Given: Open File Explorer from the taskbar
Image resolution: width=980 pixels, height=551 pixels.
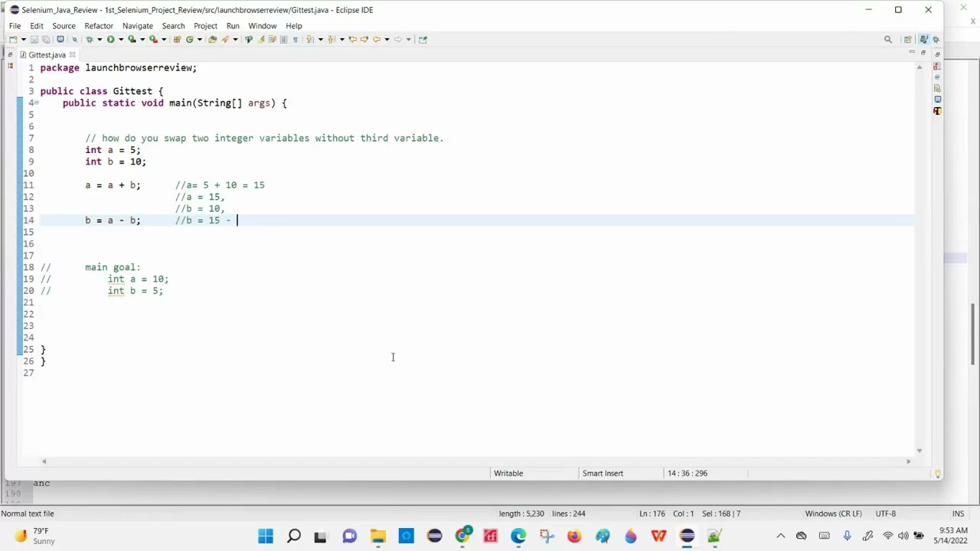Looking at the screenshot, I should (x=378, y=536).
